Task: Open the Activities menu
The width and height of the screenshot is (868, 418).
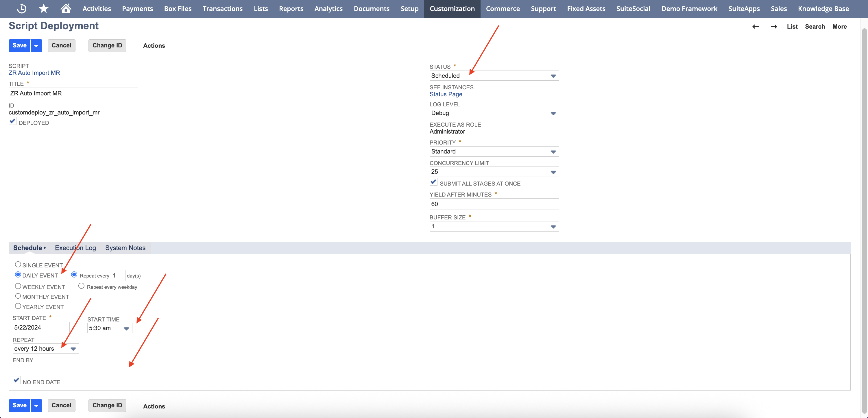Action: (x=97, y=9)
